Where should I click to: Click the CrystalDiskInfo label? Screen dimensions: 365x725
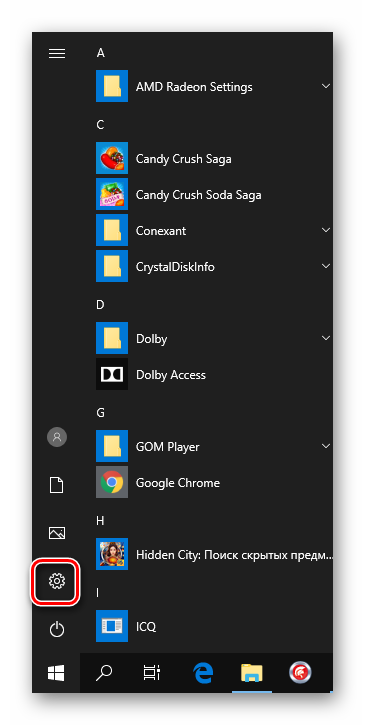tap(175, 267)
